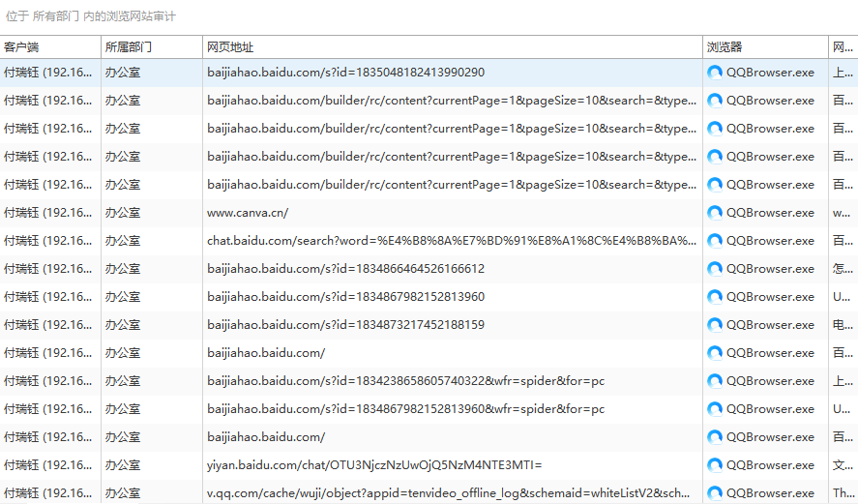Select the URL ending id=1834873217452188159

(x=346, y=325)
